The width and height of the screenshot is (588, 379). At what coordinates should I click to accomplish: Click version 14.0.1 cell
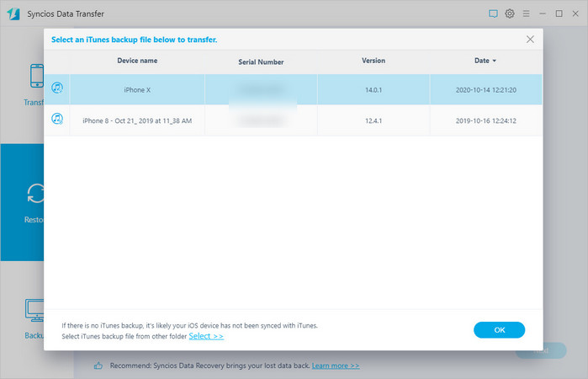373,90
